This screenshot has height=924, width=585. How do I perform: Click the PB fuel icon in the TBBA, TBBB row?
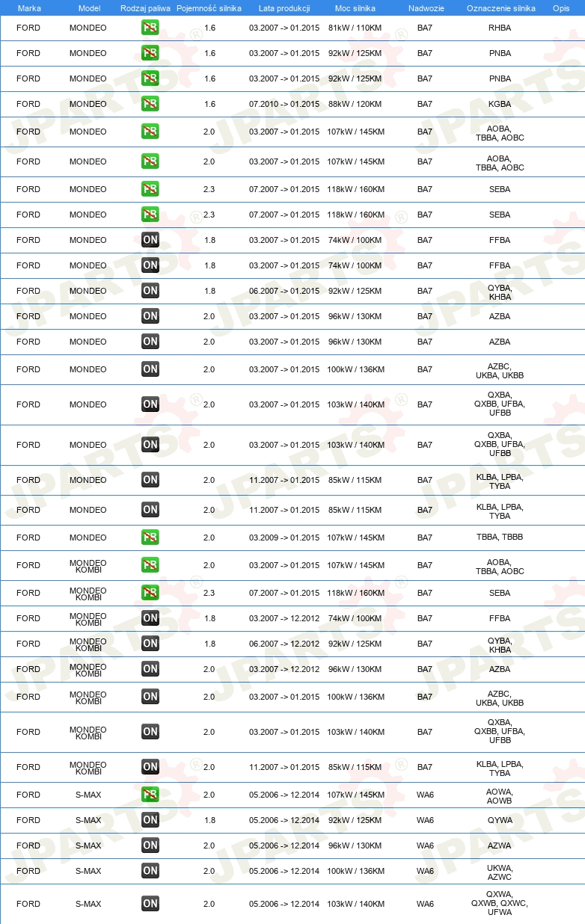click(150, 538)
